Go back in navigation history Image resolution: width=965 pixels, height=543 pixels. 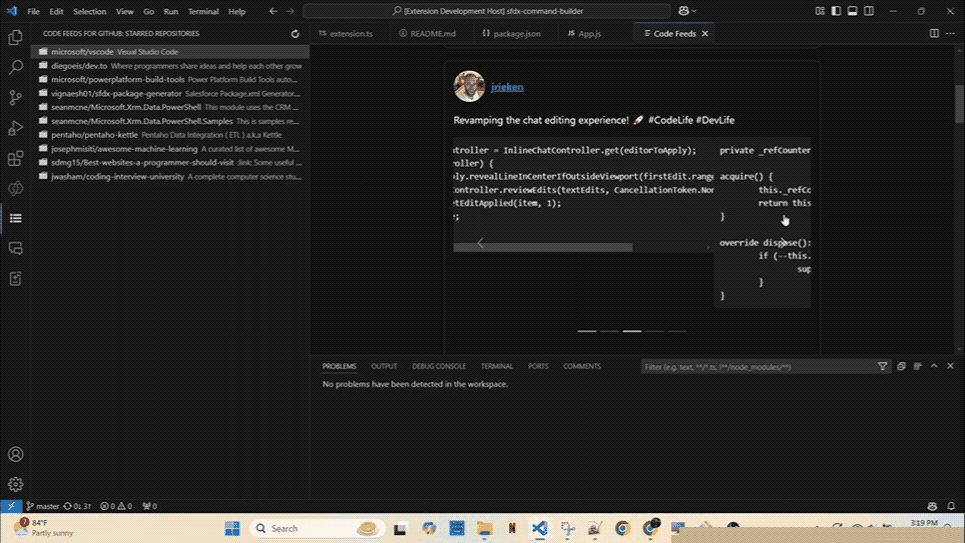[273, 11]
